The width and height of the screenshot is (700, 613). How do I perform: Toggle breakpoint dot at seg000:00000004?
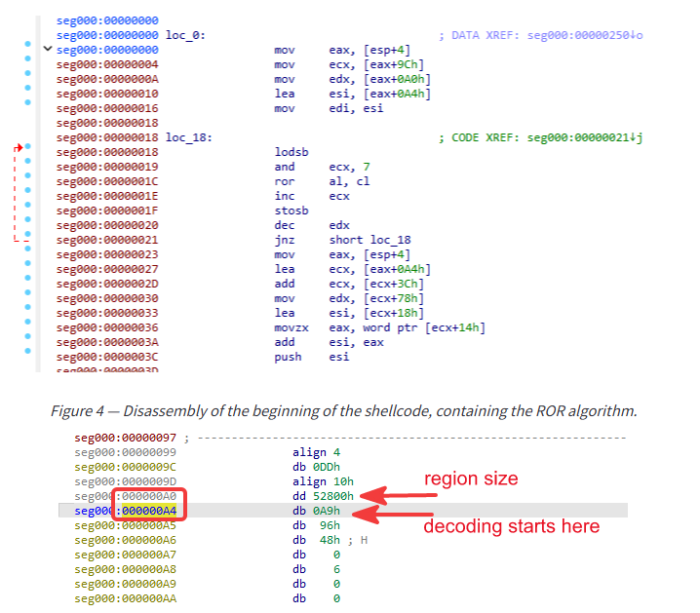27,58
